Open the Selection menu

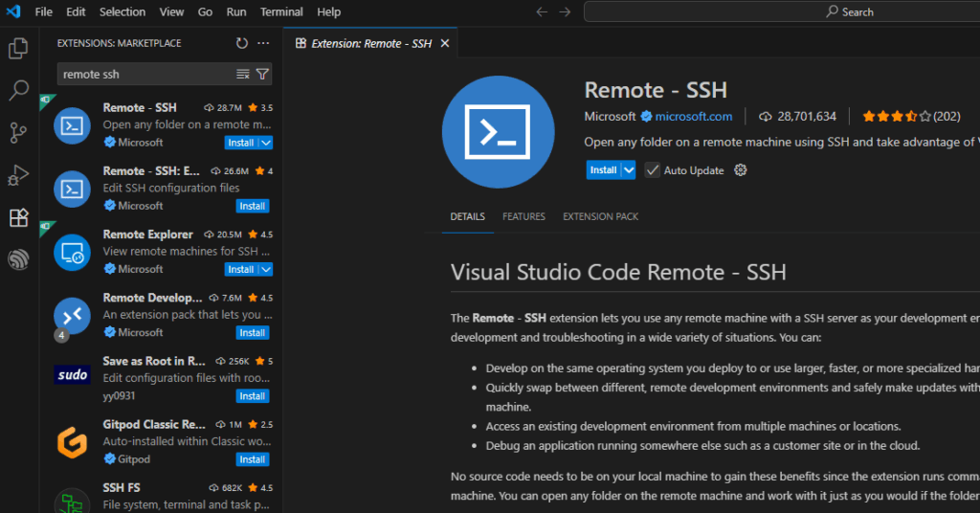[x=122, y=11]
